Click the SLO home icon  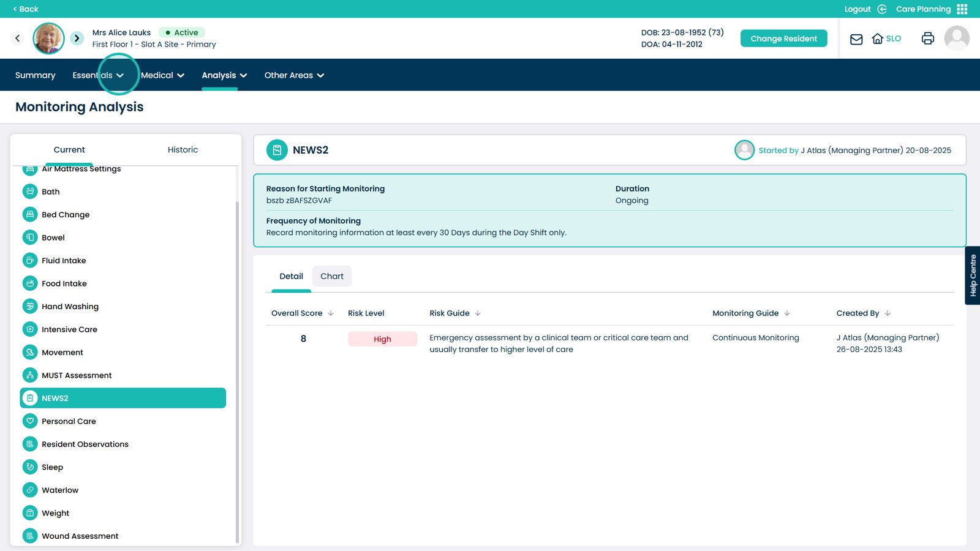tap(878, 39)
